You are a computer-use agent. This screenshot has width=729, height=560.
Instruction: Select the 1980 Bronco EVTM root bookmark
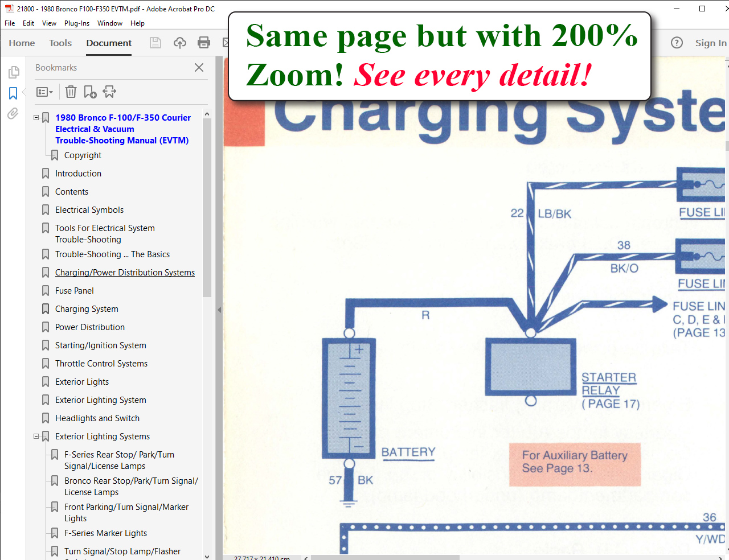(x=123, y=129)
